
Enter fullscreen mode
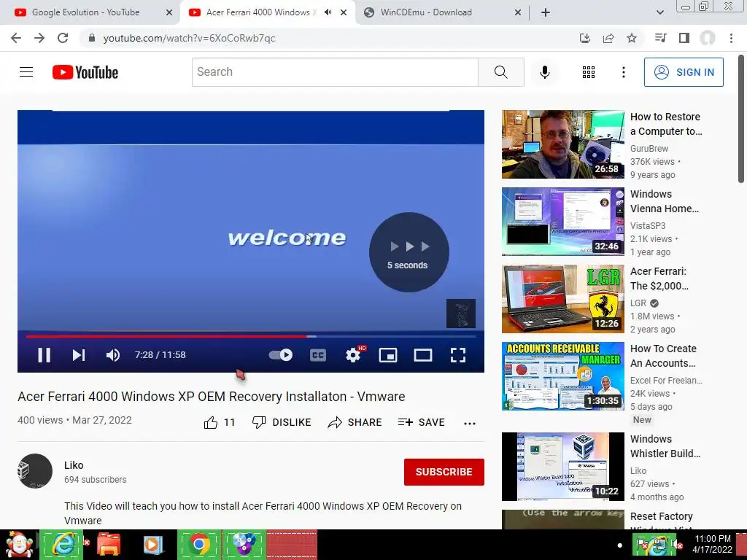click(x=458, y=355)
